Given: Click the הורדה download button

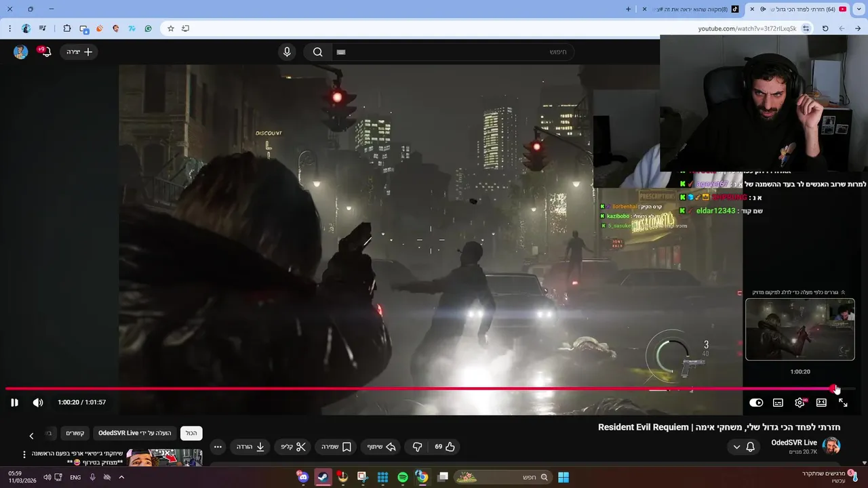Looking at the screenshot, I should click(x=250, y=447).
